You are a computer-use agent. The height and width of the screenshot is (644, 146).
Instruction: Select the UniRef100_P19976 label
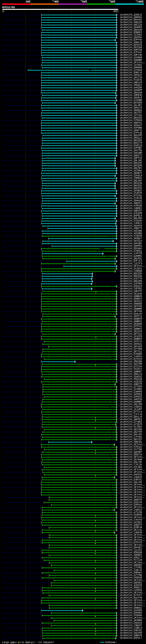(131, 80)
